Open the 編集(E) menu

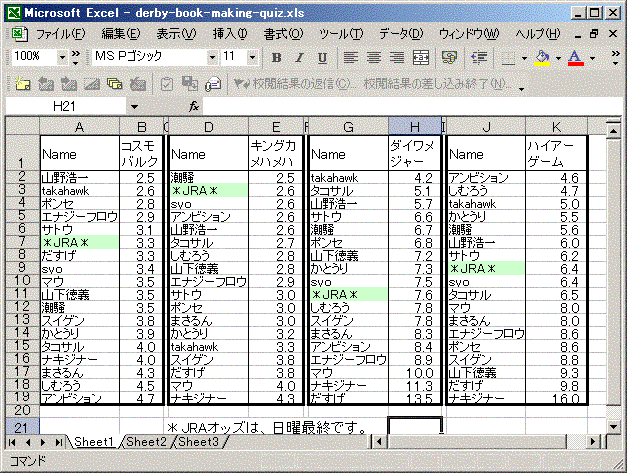point(120,34)
